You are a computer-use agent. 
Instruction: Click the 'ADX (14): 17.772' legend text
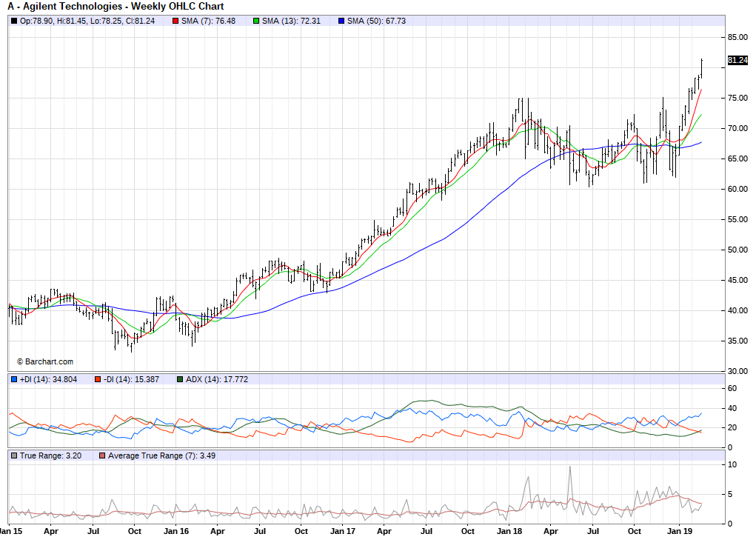[217, 379]
